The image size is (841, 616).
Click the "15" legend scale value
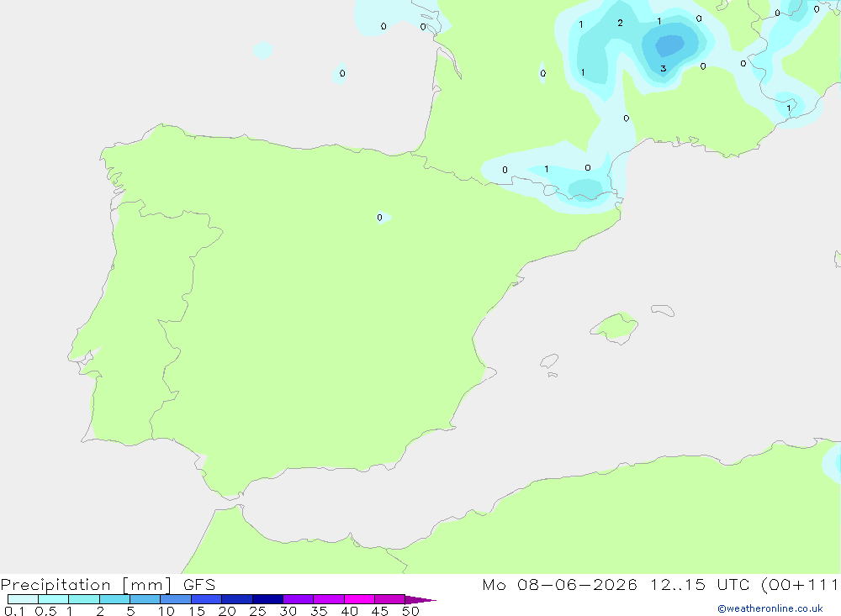pos(197,611)
